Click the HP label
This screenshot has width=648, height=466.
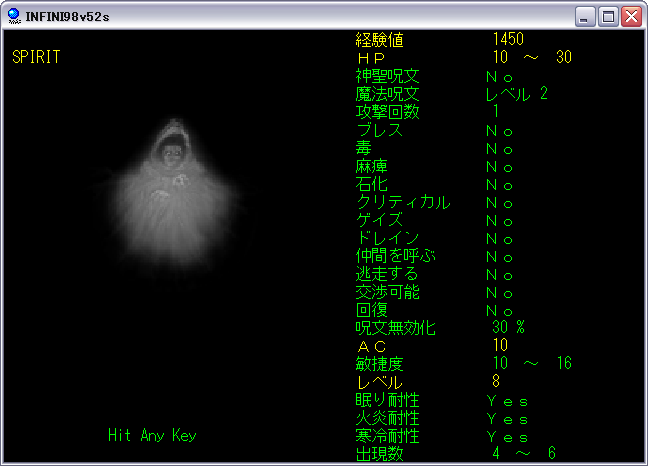click(372, 58)
